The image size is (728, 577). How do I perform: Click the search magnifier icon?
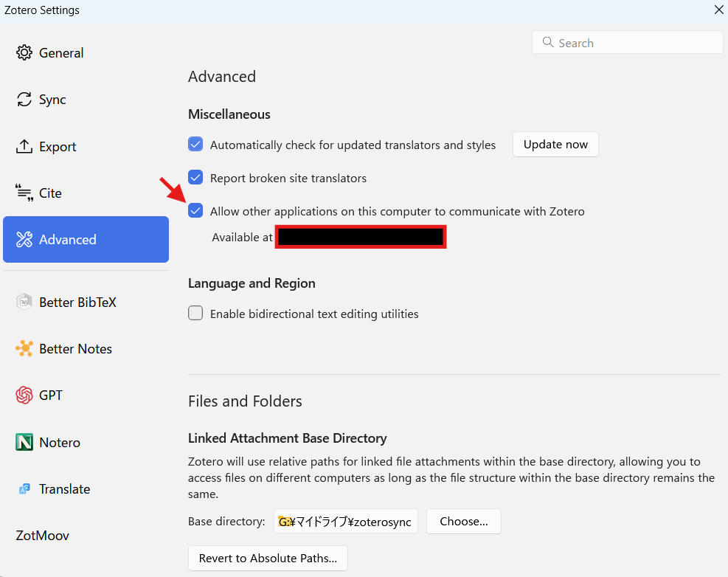tap(548, 42)
